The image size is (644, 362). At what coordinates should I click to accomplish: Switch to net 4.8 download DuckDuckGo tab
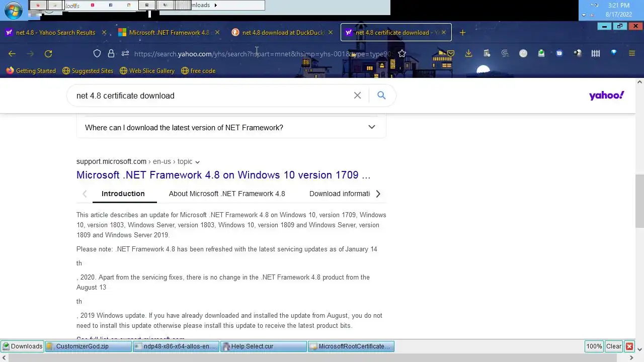coord(282,33)
